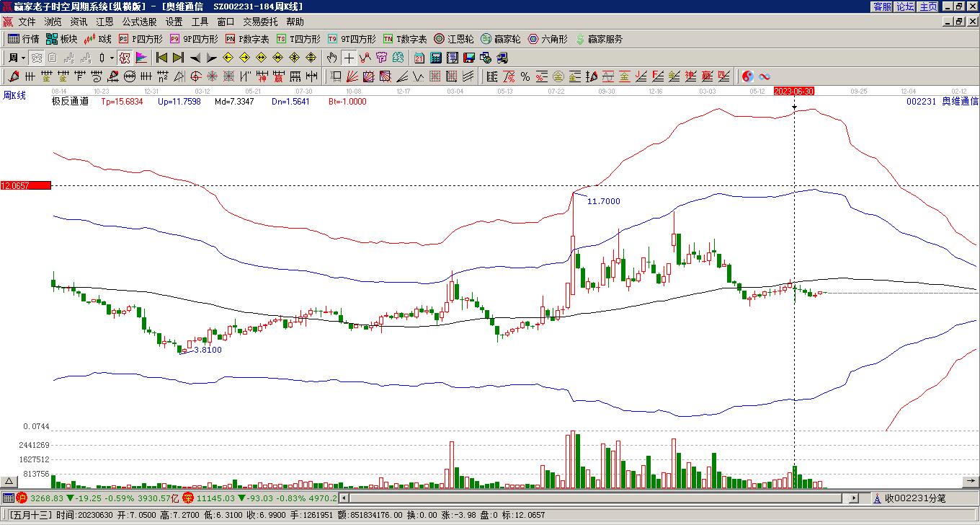The height and width of the screenshot is (525, 980).
Task: Click the 客服 customer service link
Action: (x=882, y=6)
